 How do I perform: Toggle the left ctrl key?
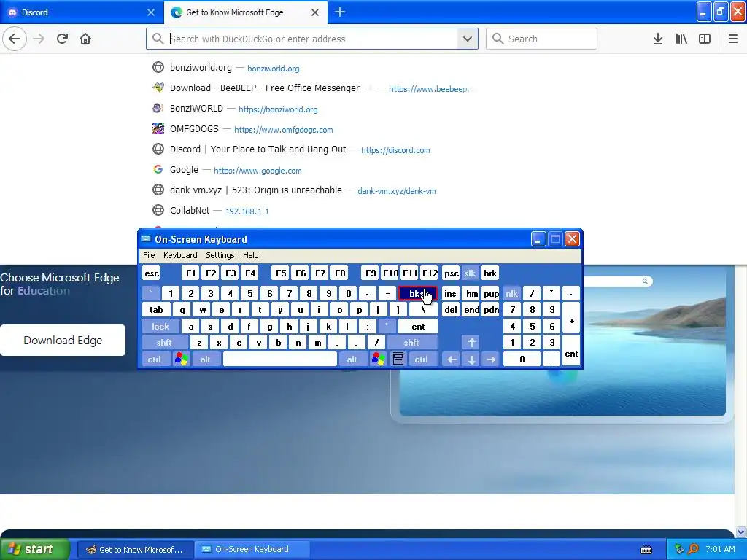click(x=155, y=359)
